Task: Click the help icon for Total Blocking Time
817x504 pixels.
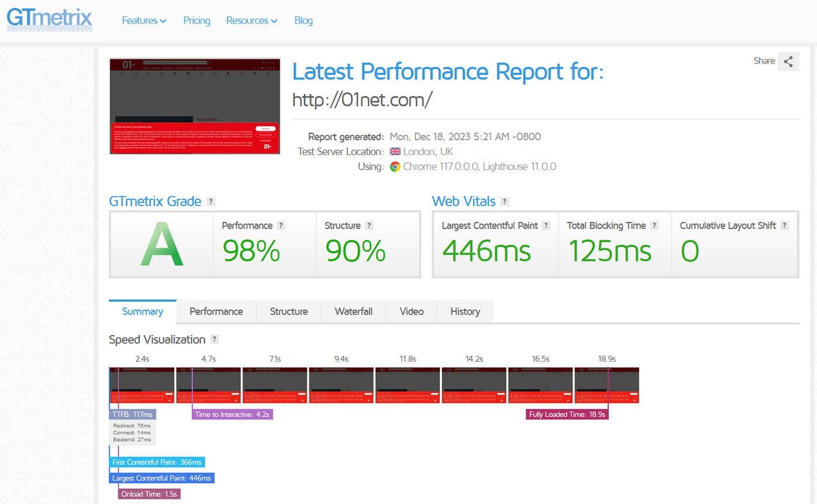Action: pos(654,226)
